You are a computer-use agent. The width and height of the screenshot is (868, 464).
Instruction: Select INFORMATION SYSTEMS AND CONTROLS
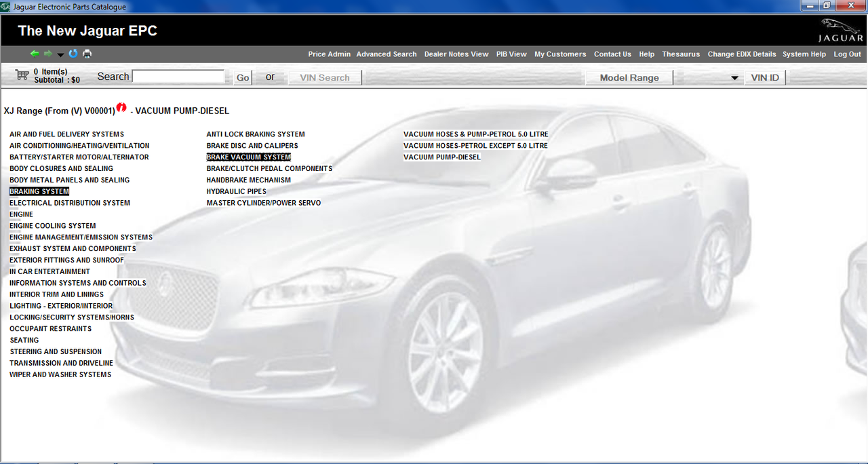[78, 284]
